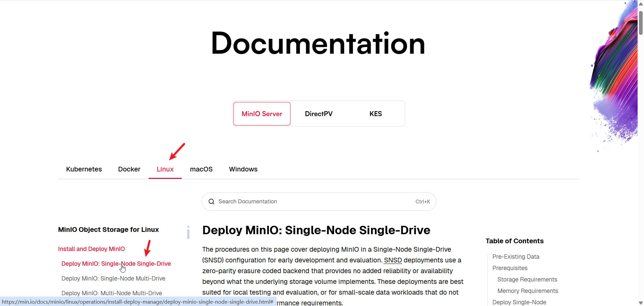Click the page scrollbar up arrow
The image size is (644, 306).
tap(641, 4)
